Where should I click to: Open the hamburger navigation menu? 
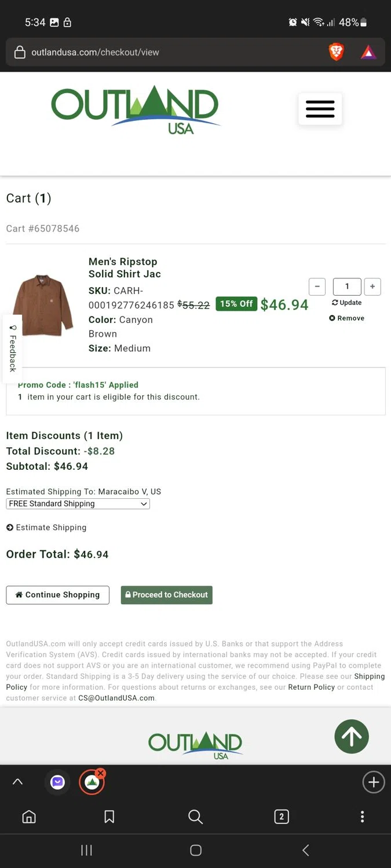click(x=320, y=109)
